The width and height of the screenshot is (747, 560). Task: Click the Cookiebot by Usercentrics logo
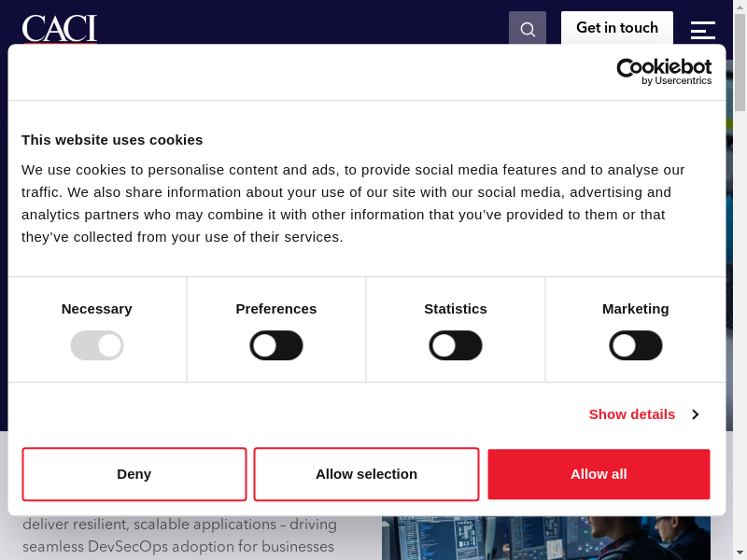point(664,72)
